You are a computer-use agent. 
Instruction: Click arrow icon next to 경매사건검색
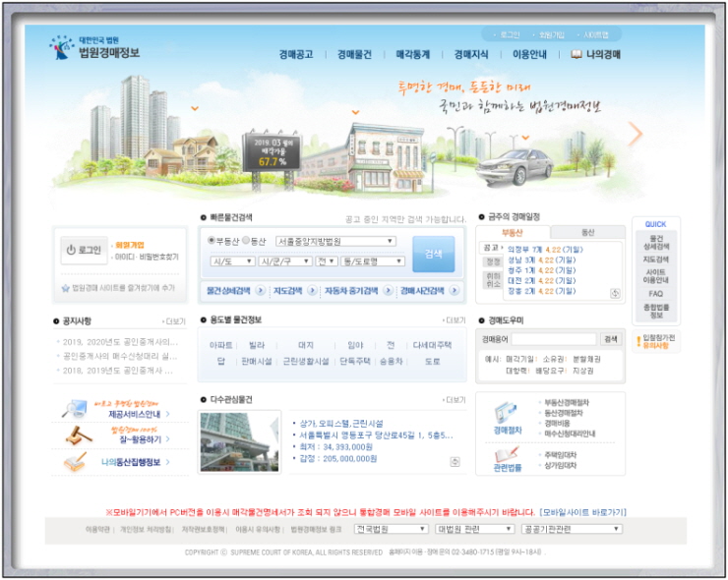[455, 290]
